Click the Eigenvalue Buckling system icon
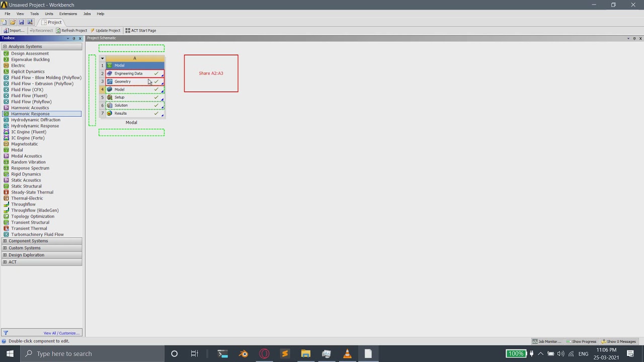 tap(6, 59)
